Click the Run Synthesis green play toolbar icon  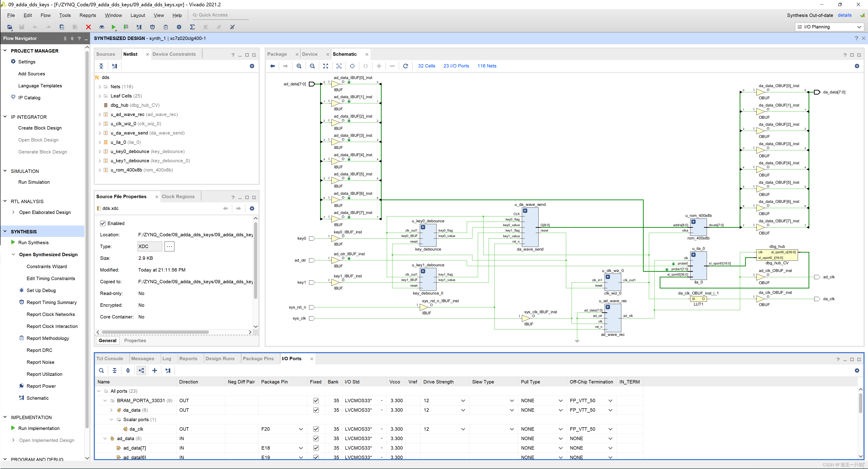coord(114,27)
